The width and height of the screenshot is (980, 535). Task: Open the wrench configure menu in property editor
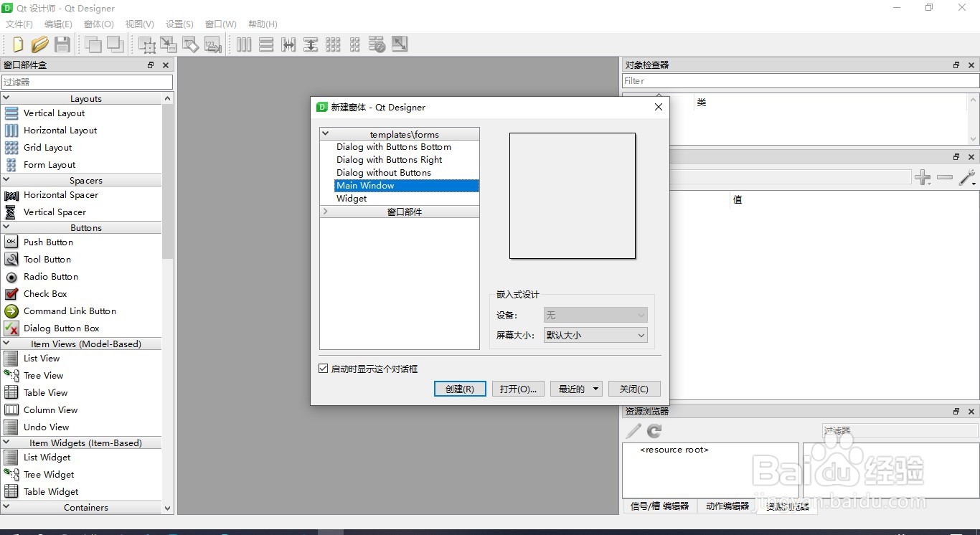click(967, 177)
